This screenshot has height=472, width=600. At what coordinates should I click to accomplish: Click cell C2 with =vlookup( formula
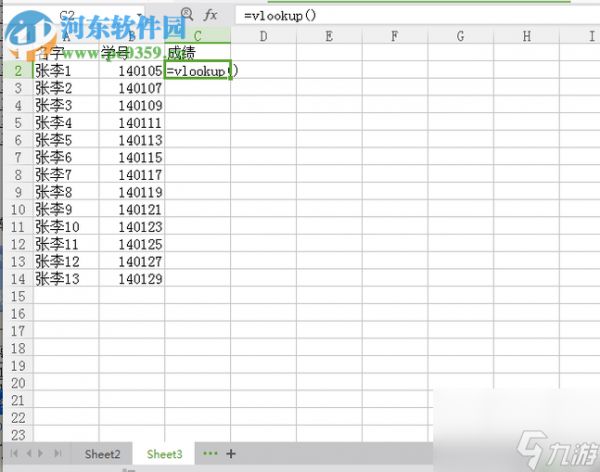click(197, 70)
